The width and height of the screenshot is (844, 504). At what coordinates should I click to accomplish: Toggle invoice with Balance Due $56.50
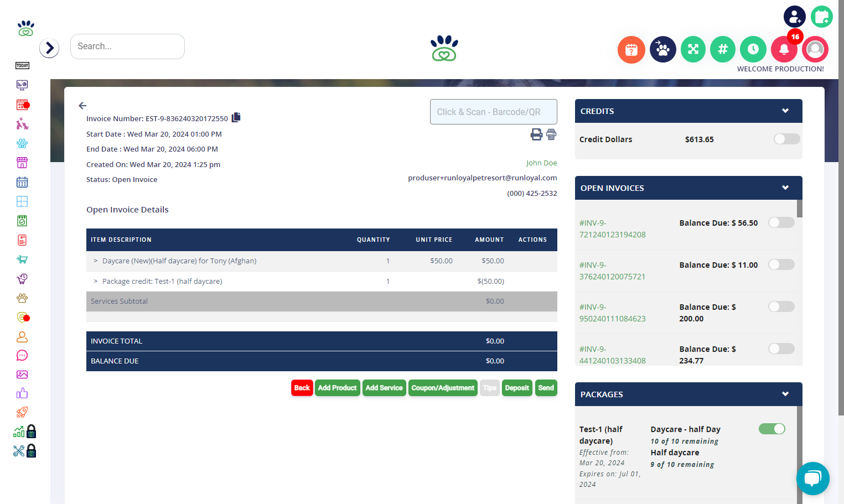[x=781, y=222]
